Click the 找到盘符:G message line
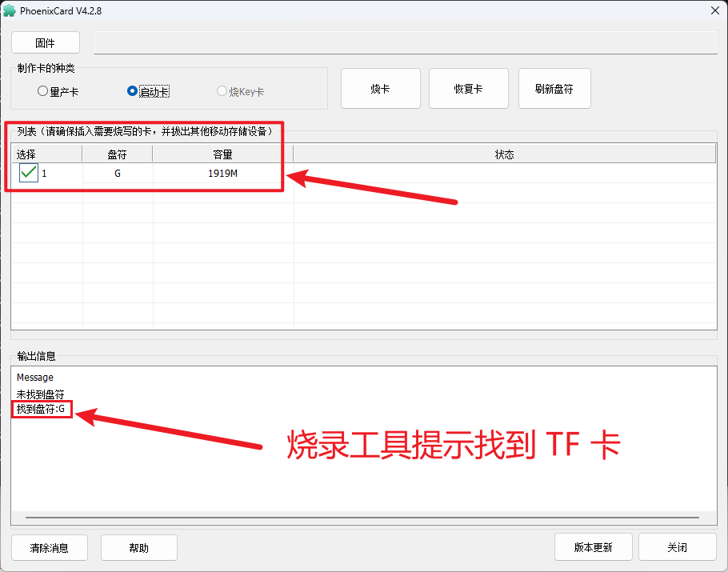 44,410
